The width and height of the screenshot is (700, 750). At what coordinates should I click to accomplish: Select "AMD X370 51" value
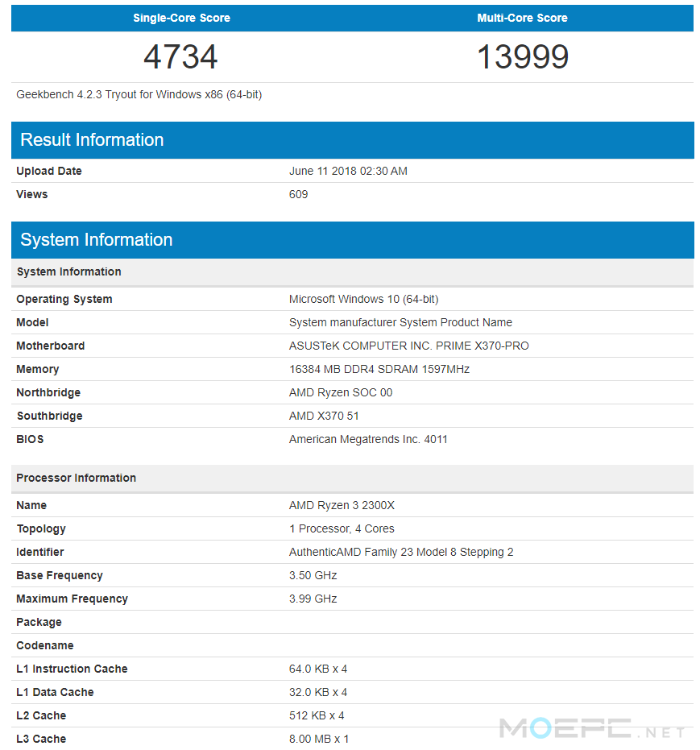pyautogui.click(x=324, y=416)
